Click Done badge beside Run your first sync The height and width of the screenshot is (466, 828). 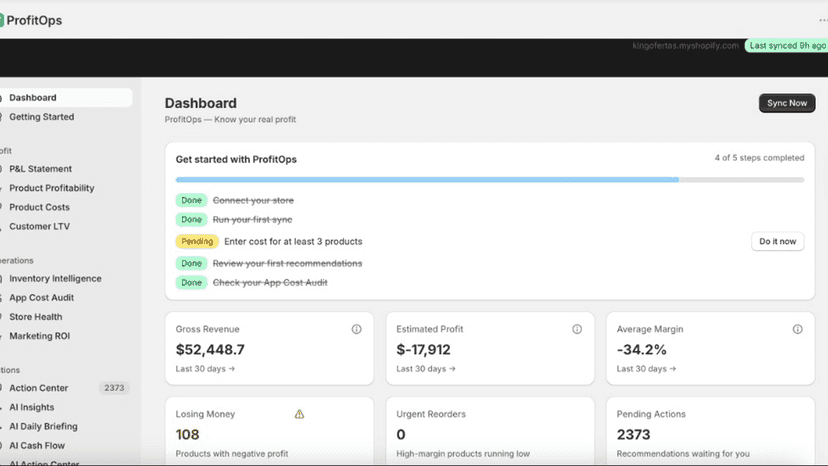pyautogui.click(x=191, y=220)
